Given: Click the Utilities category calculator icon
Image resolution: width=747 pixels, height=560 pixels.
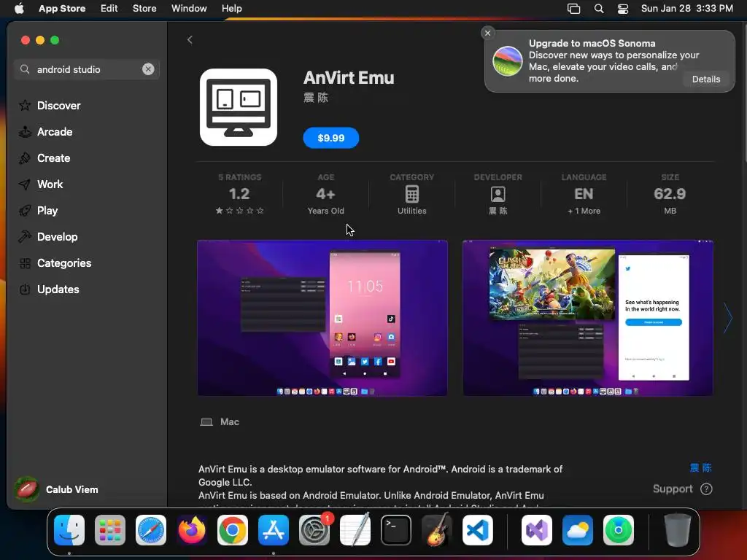Looking at the screenshot, I should pyautogui.click(x=412, y=194).
